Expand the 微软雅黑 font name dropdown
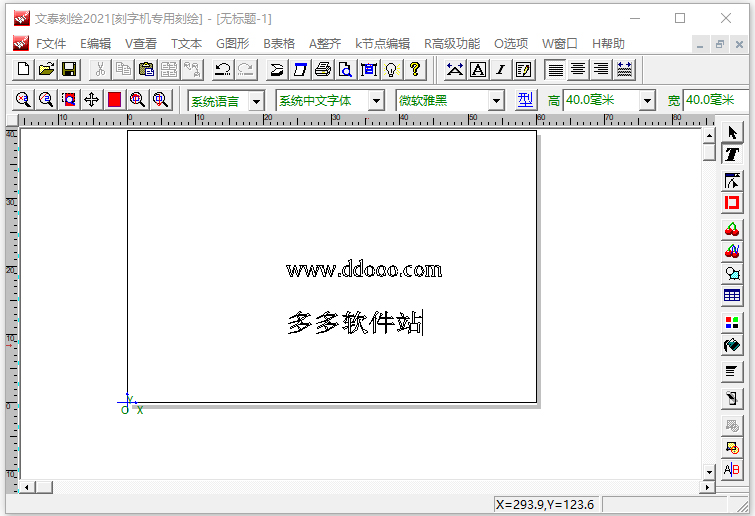 tap(496, 101)
